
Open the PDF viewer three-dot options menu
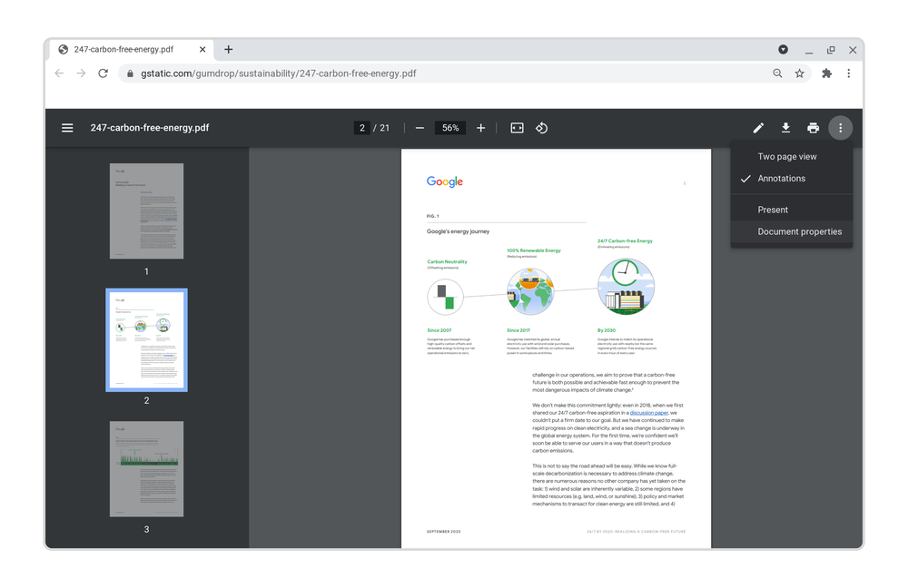click(841, 127)
